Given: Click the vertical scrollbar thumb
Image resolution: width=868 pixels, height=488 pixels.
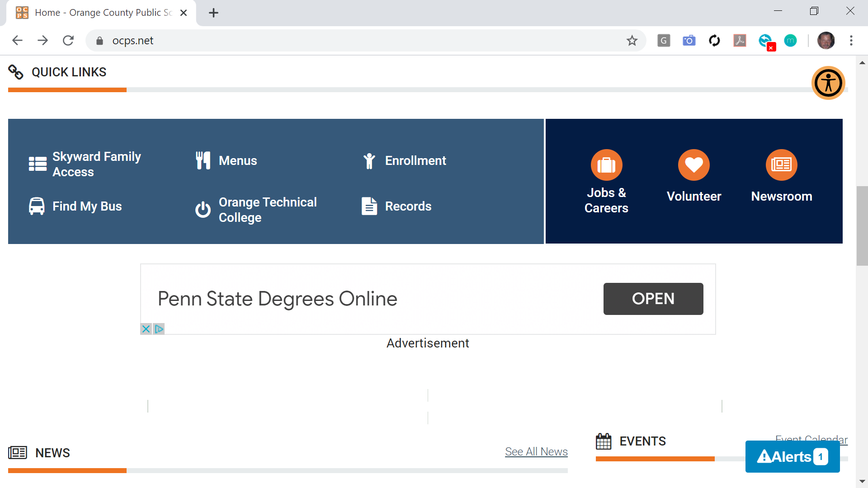Looking at the screenshot, I should coord(862,226).
